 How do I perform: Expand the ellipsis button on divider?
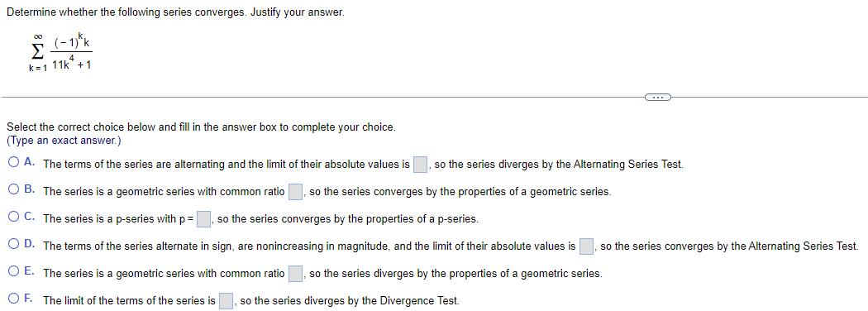[658, 98]
